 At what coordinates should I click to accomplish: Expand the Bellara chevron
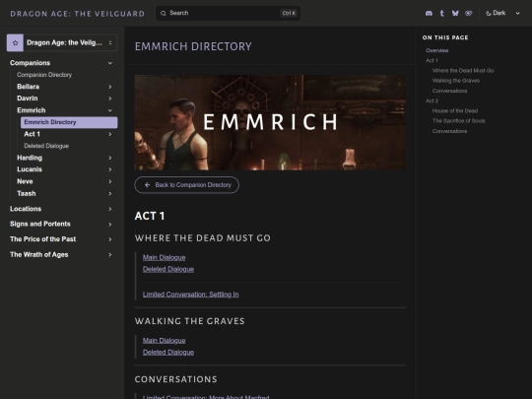pyautogui.click(x=110, y=87)
